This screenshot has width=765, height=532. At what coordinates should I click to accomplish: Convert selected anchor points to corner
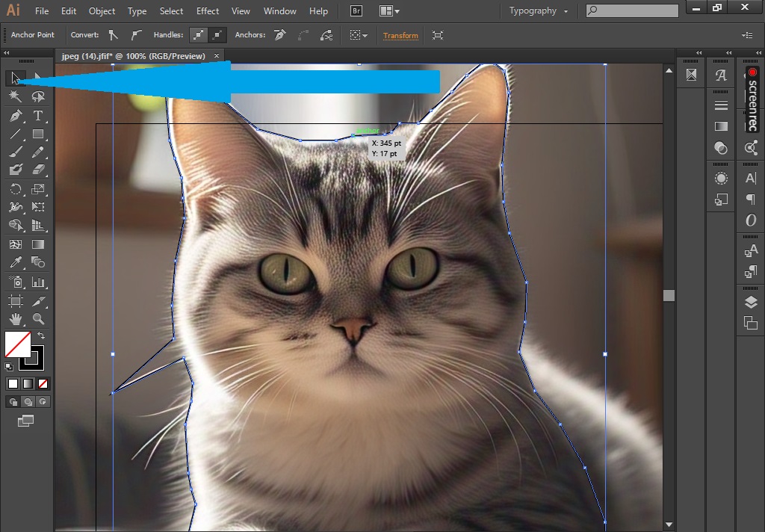point(114,35)
